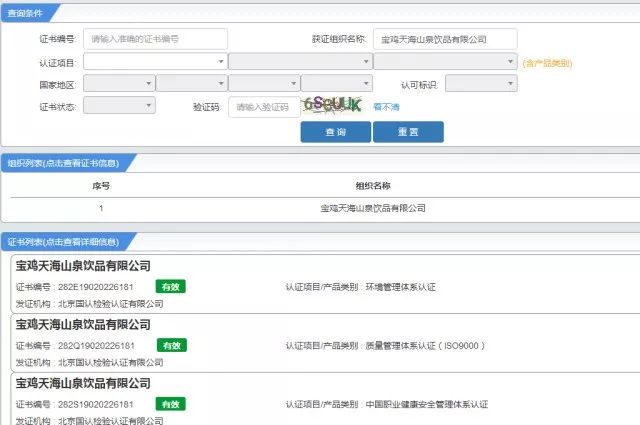Click 有效 badge of the ISO9000 quality certificate
640x425 pixels.
pyautogui.click(x=172, y=345)
